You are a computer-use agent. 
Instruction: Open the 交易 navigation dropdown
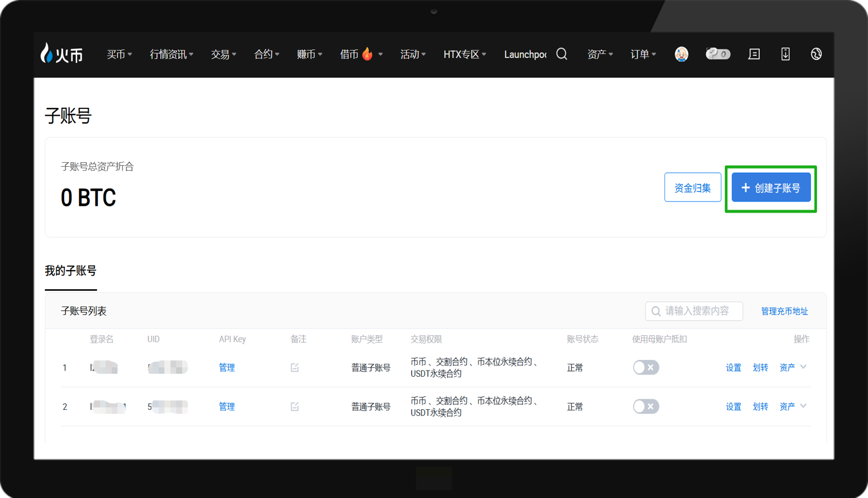[223, 54]
